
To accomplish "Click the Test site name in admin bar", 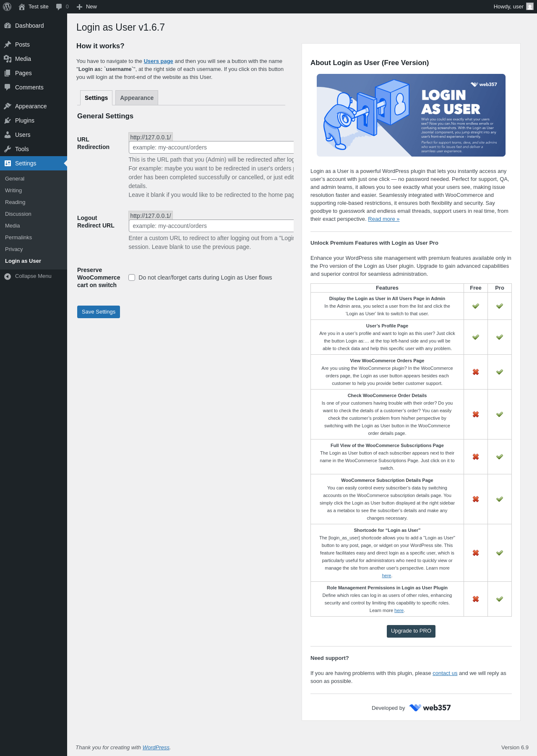I will (x=39, y=7).
